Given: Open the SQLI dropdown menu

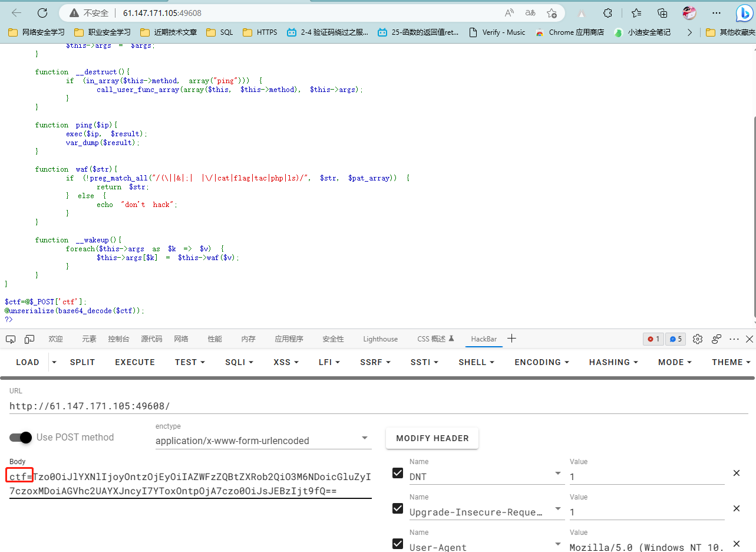Looking at the screenshot, I should tap(239, 362).
